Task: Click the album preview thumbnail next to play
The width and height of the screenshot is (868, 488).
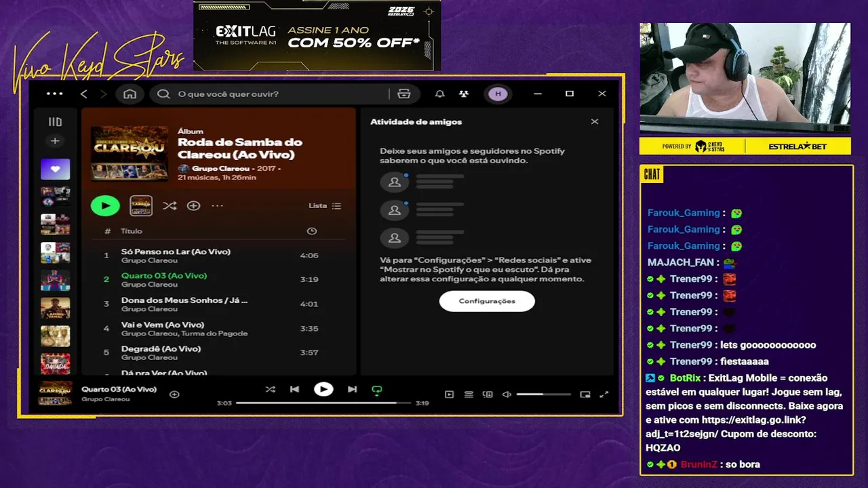Action: click(x=141, y=205)
